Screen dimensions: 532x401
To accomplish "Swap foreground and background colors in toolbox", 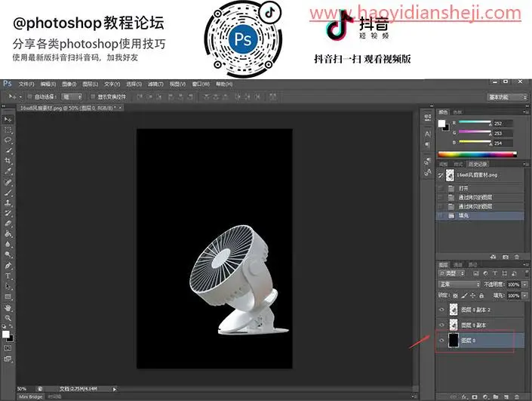I will (11, 326).
